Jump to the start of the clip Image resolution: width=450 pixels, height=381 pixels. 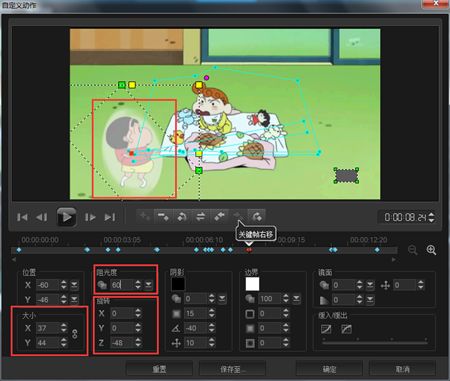coord(22,217)
